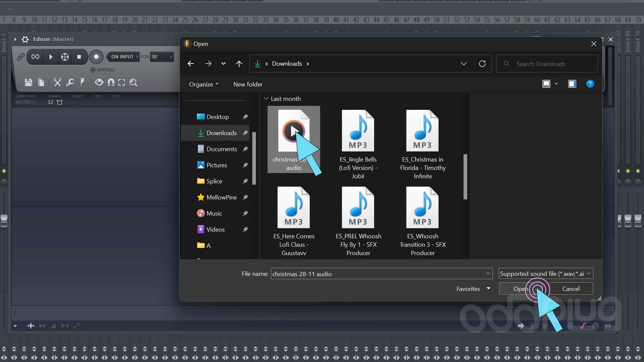Click the Edison settings gear icon
This screenshot has height=362, width=644.
(25, 39)
